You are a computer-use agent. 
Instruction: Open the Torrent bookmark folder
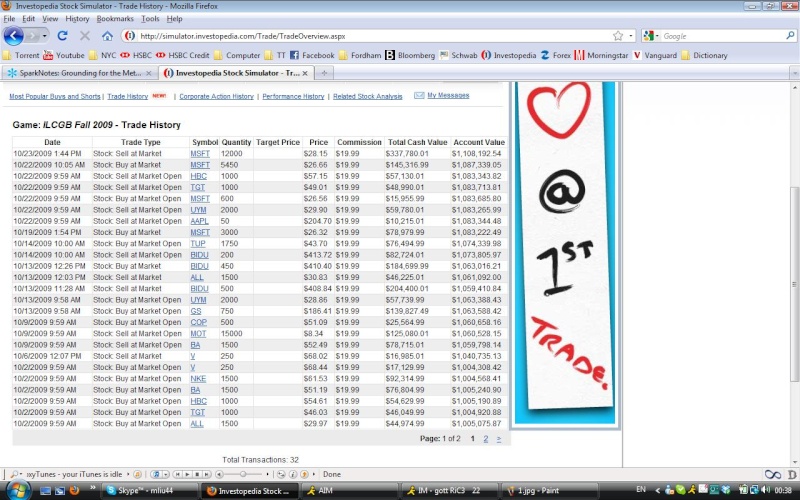point(21,55)
